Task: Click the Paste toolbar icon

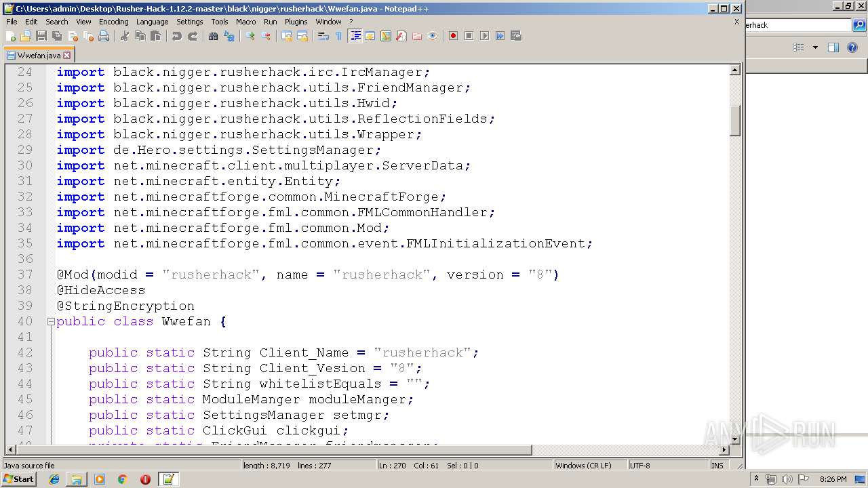Action: click(156, 36)
